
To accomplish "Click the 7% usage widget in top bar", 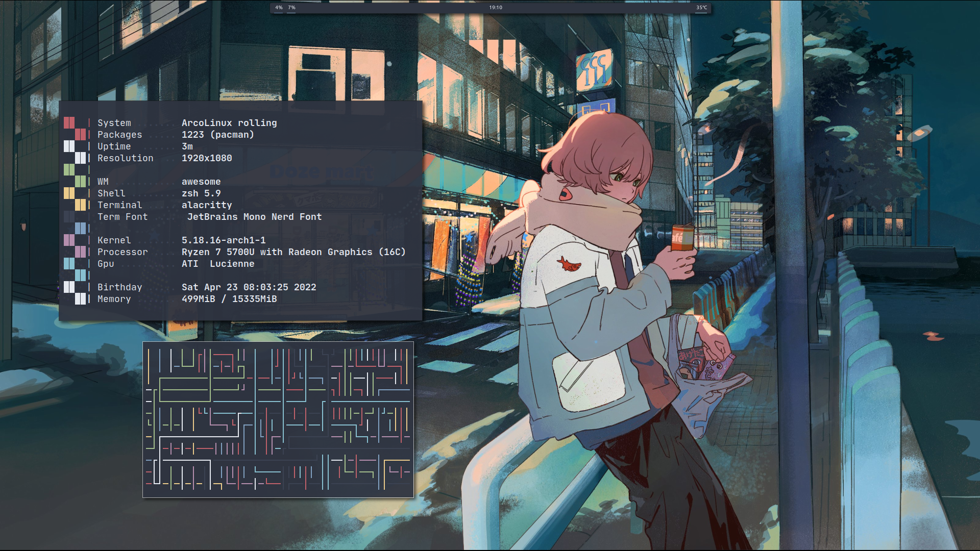I will point(291,8).
